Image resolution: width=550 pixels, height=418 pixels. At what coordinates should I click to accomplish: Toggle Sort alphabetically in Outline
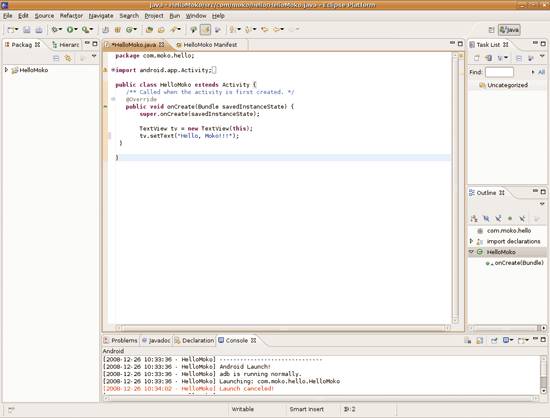point(474,218)
